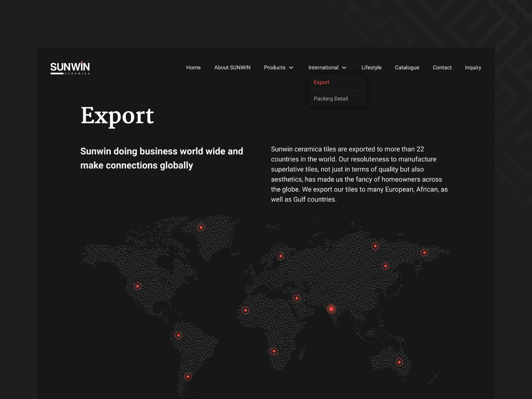The image size is (532, 399).
Task: Select Export in the International dropdown
Action: coord(322,82)
